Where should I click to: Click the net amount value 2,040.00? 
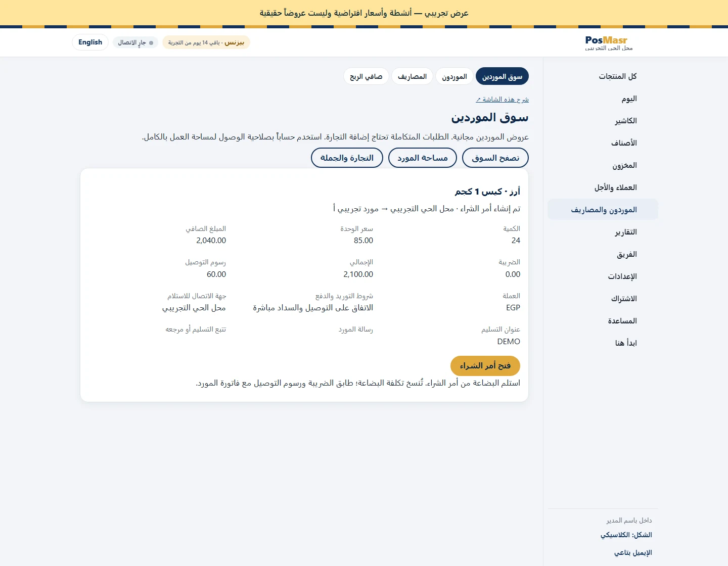(x=211, y=241)
